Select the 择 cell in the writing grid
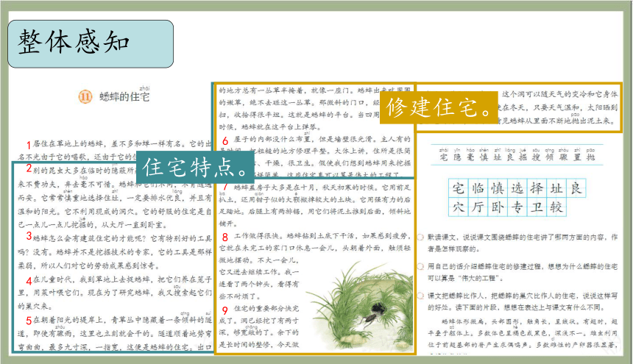 pos(537,188)
